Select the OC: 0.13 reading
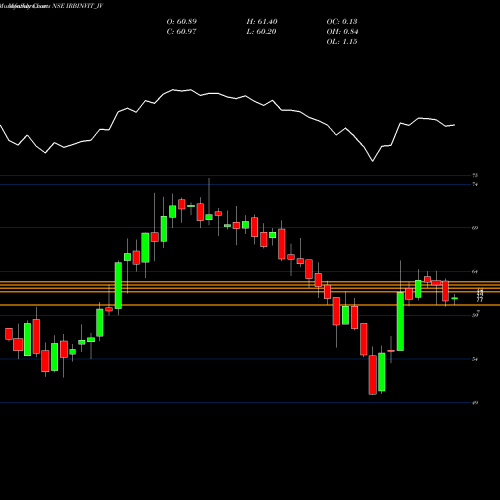The width and height of the screenshot is (500, 500). [342, 22]
